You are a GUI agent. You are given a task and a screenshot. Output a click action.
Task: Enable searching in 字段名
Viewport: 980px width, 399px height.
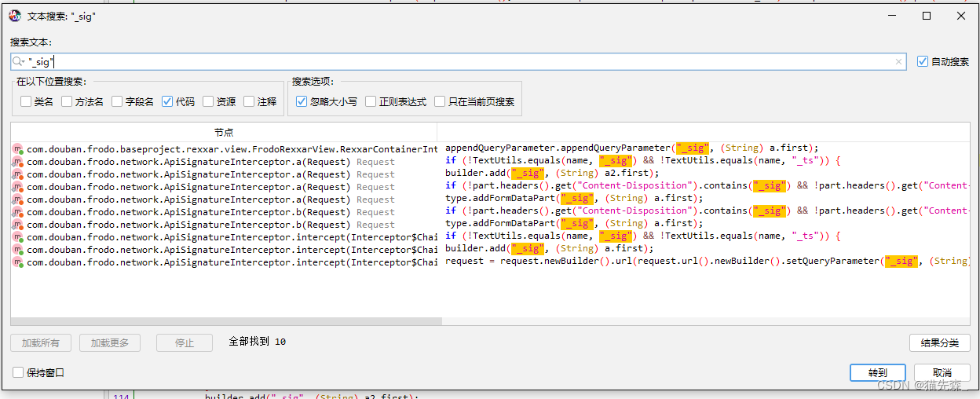point(117,101)
